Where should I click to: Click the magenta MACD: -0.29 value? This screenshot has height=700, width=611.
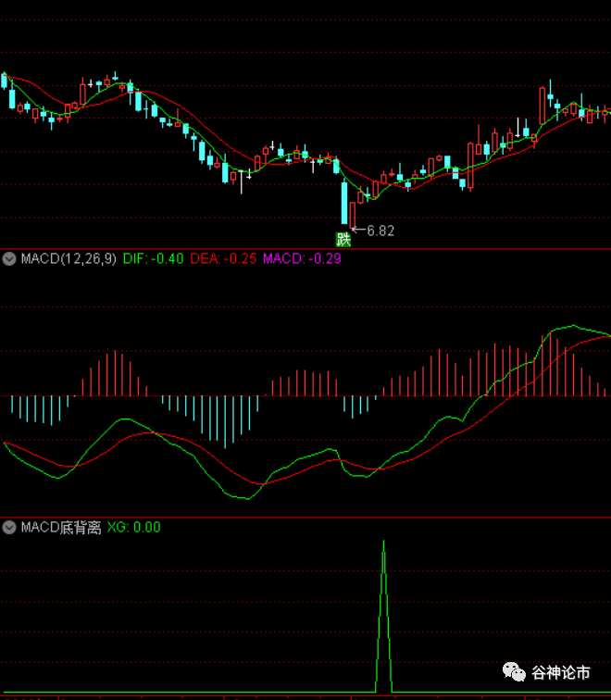pyautogui.click(x=302, y=259)
